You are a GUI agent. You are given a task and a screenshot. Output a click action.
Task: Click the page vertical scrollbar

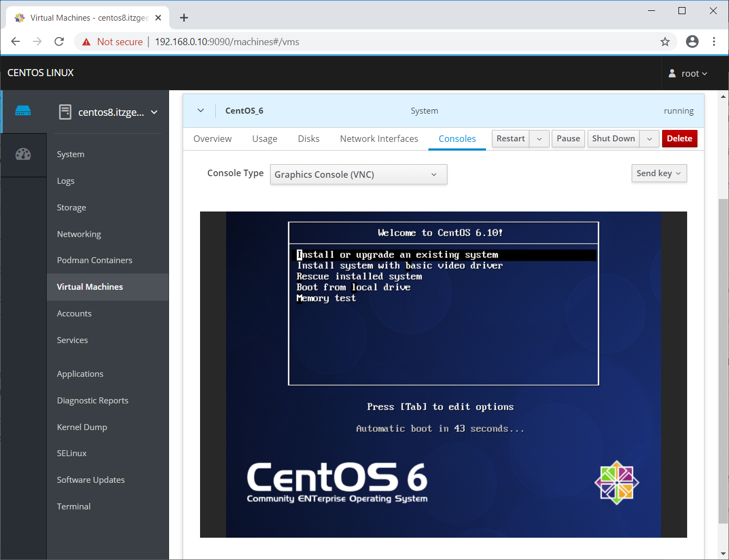(723, 362)
